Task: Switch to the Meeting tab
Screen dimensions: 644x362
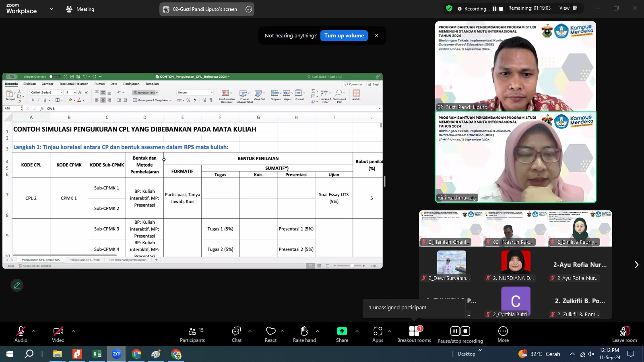Action: pos(80,9)
